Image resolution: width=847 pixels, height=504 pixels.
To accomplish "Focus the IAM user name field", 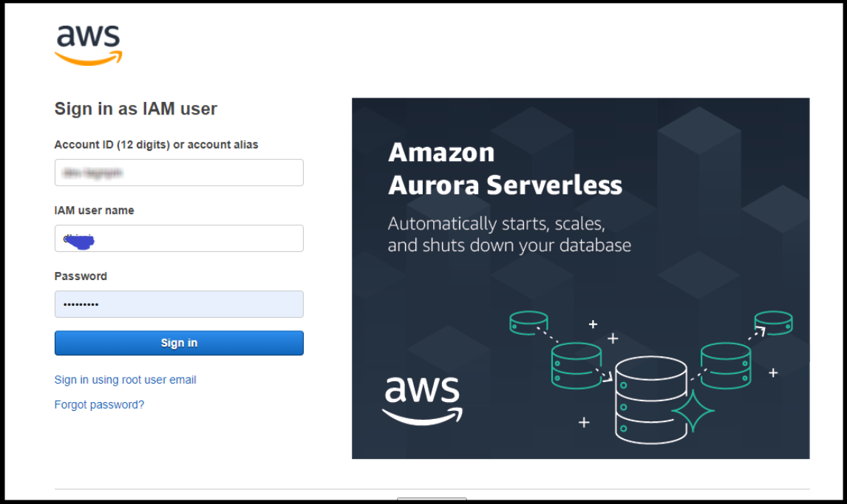I will [179, 238].
